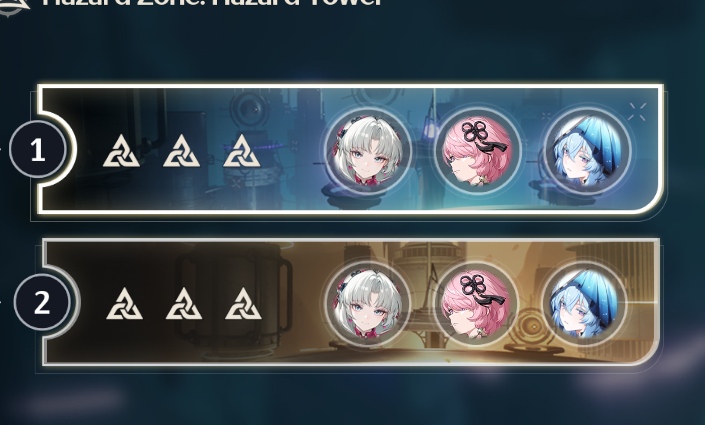Image resolution: width=705 pixels, height=425 pixels.
Task: Click the tower emblem beside Hazard Zone title
Action: 14,7
